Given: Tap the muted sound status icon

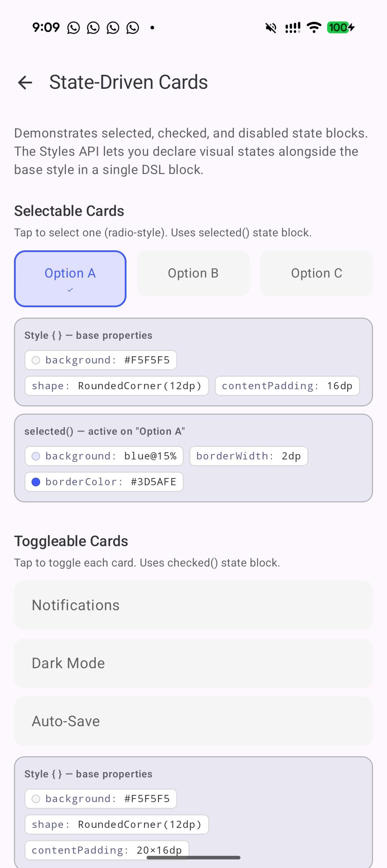Looking at the screenshot, I should pyautogui.click(x=271, y=28).
